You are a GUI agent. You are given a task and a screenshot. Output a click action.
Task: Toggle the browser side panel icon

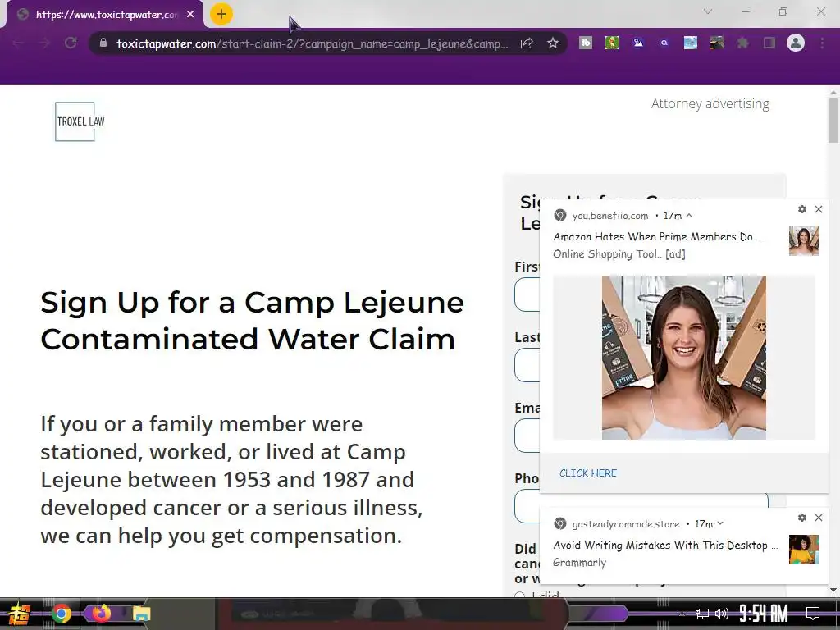769,43
